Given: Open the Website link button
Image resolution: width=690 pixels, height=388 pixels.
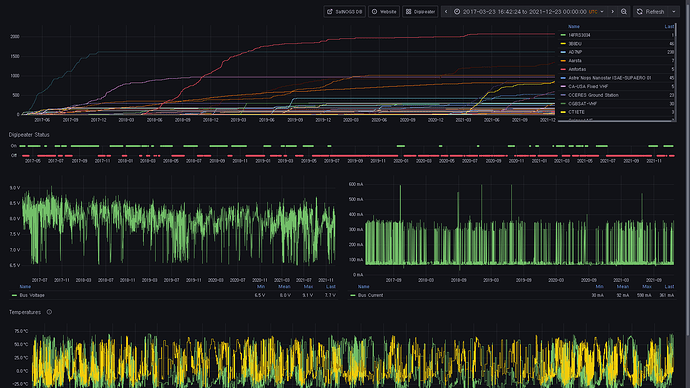Looking at the screenshot, I should coord(384,12).
